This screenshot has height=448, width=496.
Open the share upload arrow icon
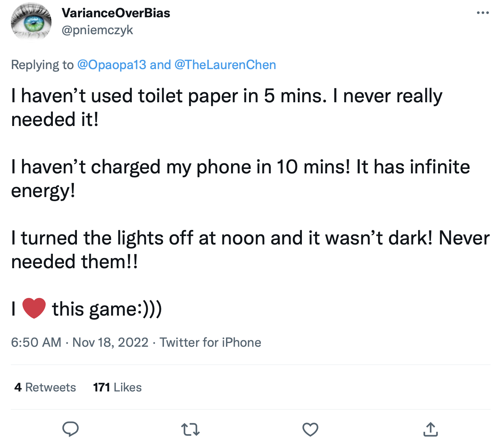(430, 429)
